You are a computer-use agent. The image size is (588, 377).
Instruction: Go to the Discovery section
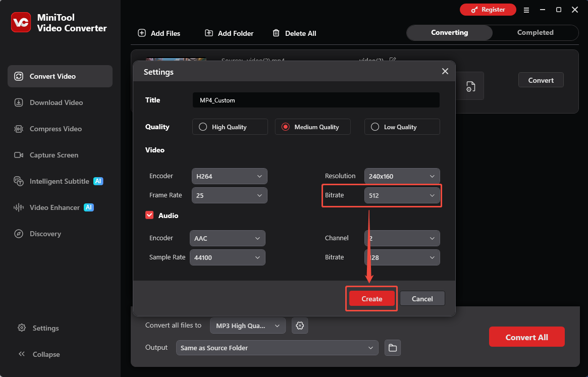[60, 234]
